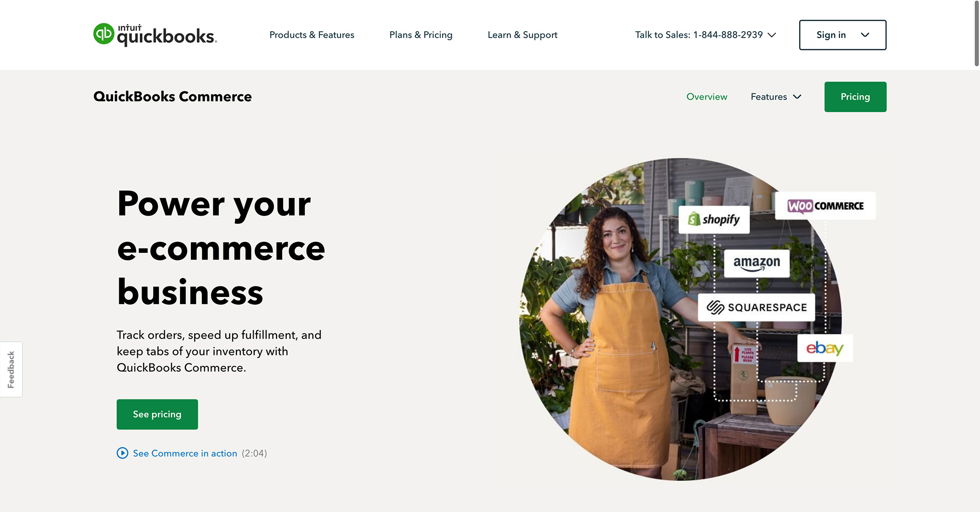Click the eBay logo badge
This screenshot has width=980, height=512.
825,348
